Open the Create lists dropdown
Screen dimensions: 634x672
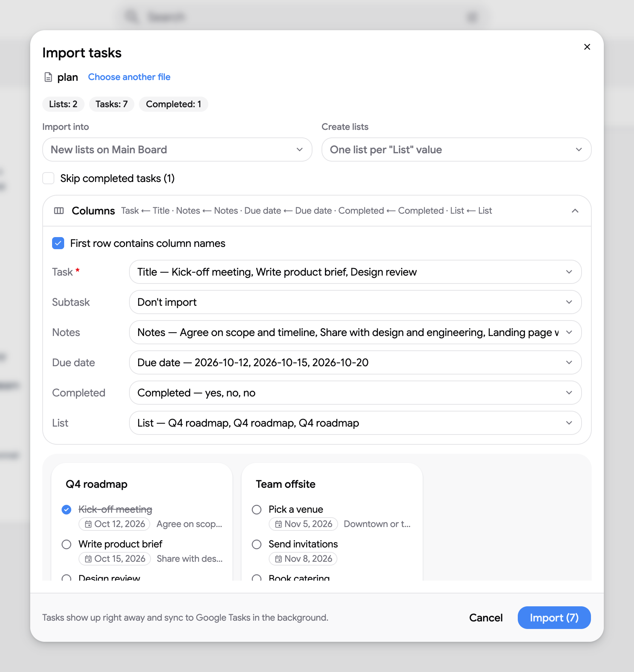click(456, 150)
